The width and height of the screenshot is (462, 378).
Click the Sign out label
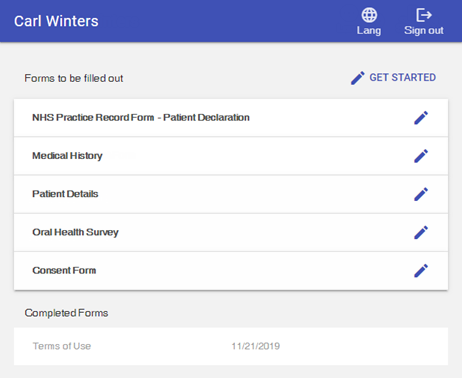[424, 31]
